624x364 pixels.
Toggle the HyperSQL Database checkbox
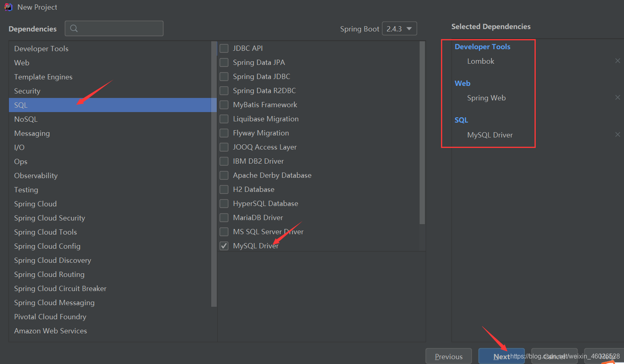click(x=224, y=204)
